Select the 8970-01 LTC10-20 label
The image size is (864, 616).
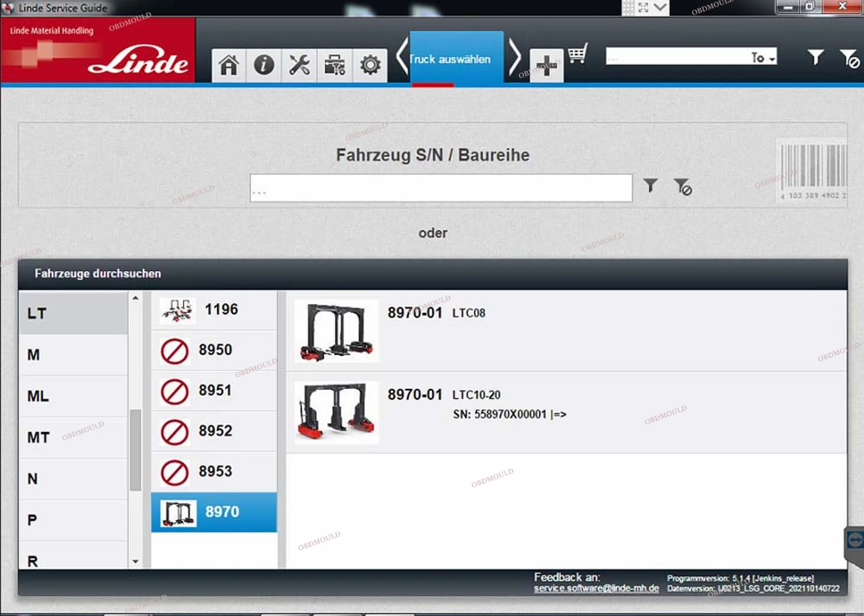tap(444, 395)
